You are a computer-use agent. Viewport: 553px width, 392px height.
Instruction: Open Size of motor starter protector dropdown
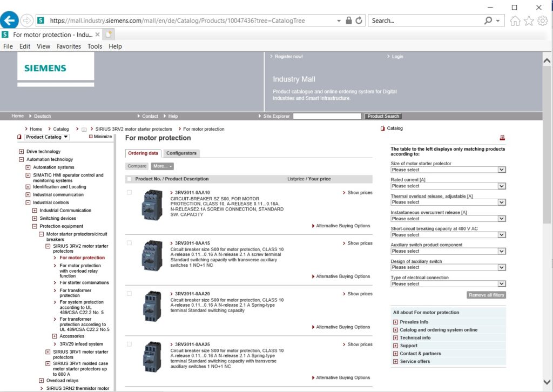(448, 170)
